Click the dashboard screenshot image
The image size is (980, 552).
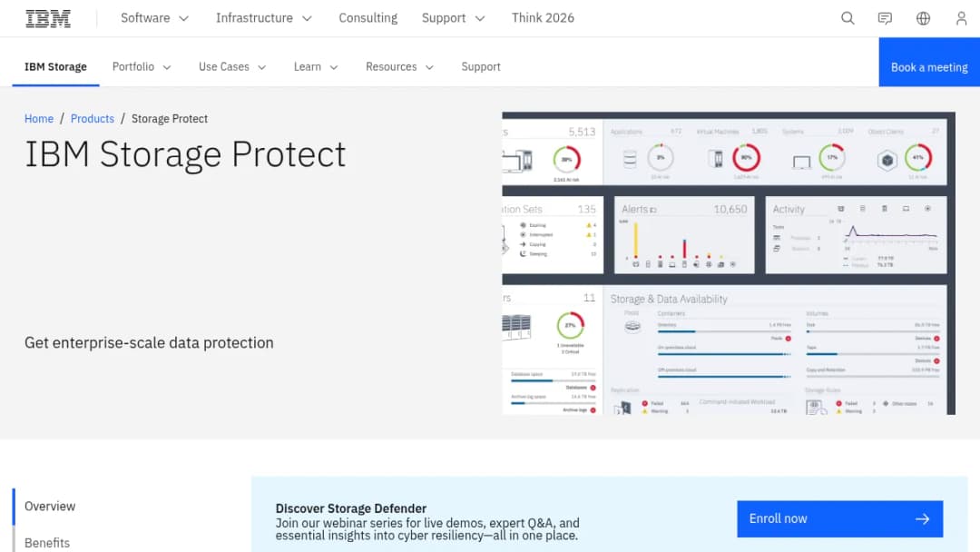(x=728, y=263)
